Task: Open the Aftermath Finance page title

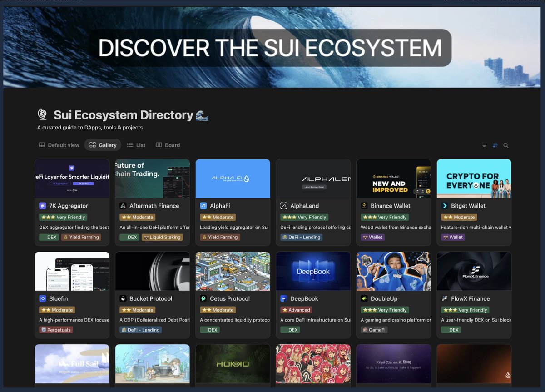Action: pos(154,206)
